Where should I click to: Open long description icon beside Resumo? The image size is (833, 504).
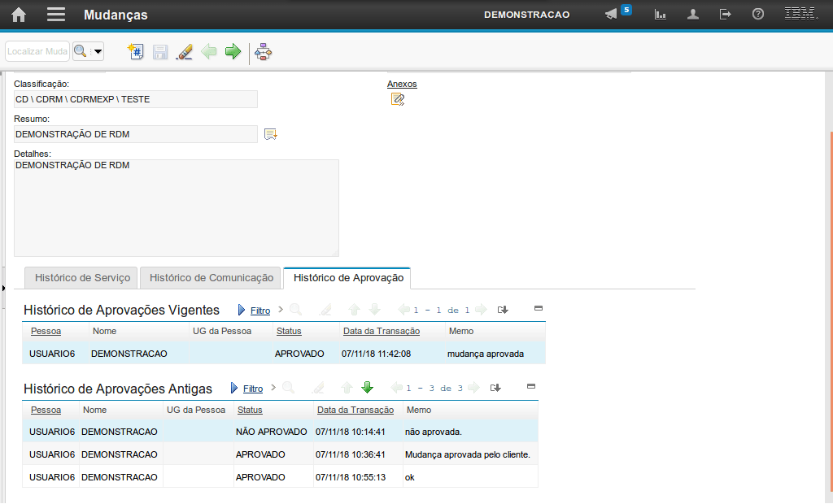[x=271, y=134]
